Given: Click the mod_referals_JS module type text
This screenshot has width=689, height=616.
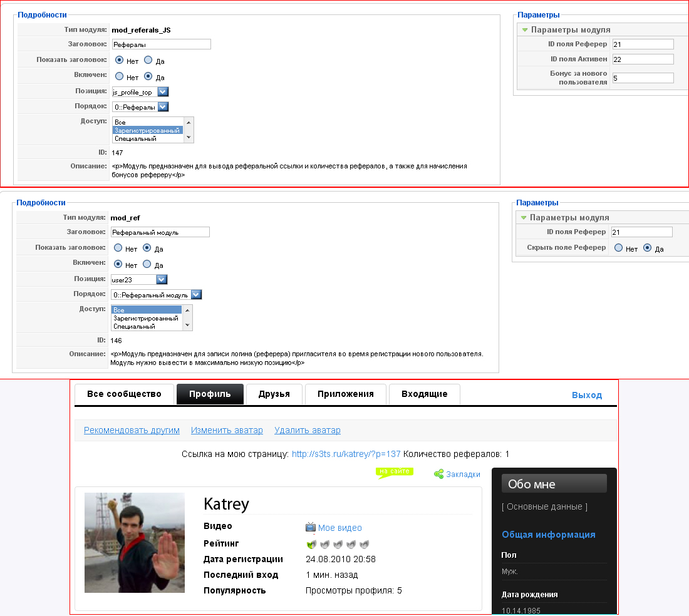Looking at the screenshot, I should coord(141,30).
